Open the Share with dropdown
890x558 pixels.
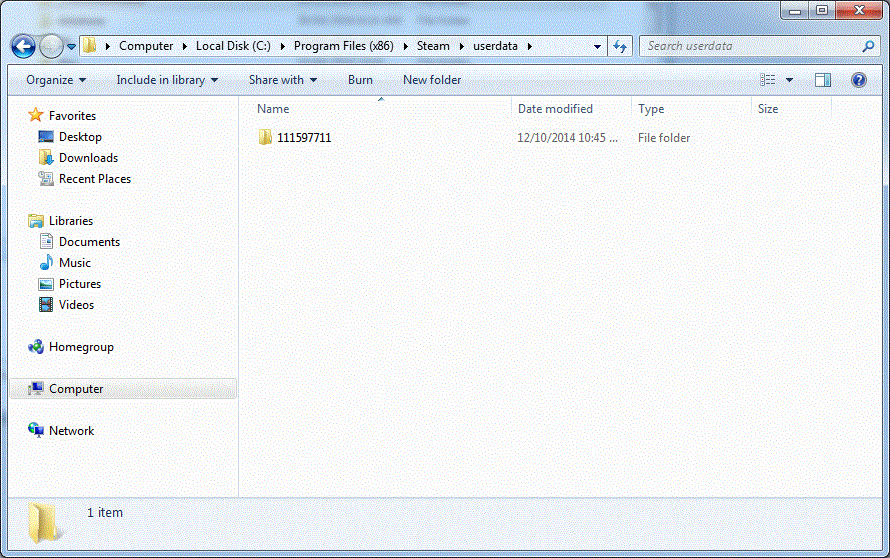tap(283, 80)
